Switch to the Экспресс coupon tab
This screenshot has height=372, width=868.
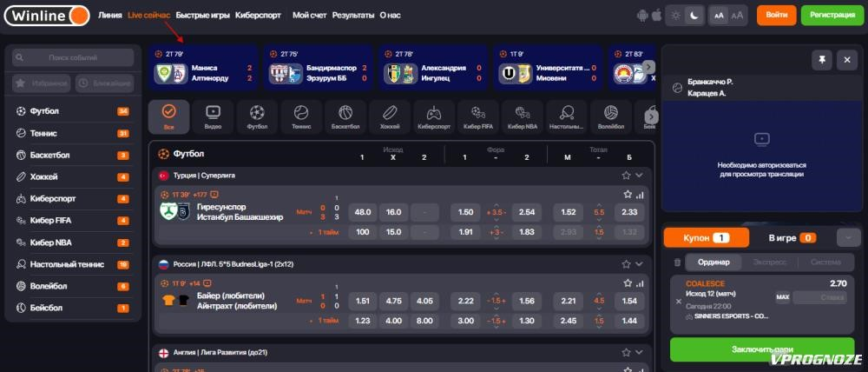click(x=770, y=262)
